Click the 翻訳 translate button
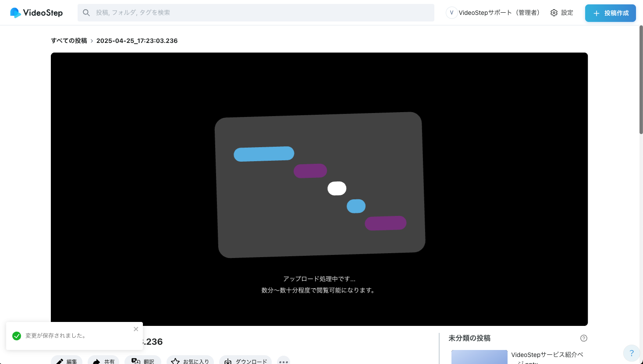Viewport: 643px width, 364px height. [x=143, y=360]
